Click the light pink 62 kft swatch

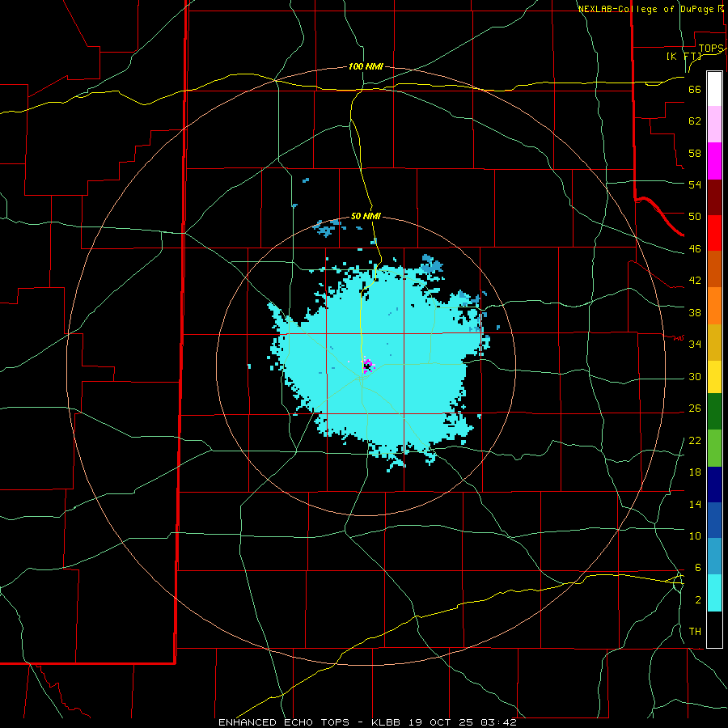coord(714,125)
